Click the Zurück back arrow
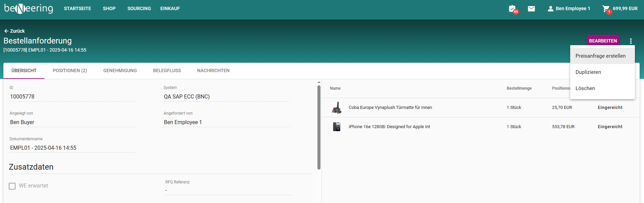Viewport: 644px width, 203px height. pyautogui.click(x=6, y=31)
